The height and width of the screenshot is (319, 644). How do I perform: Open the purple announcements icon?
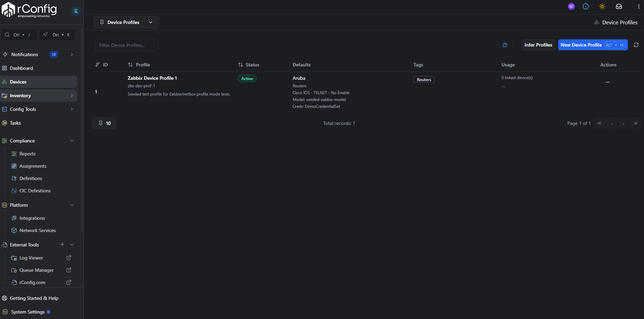click(571, 7)
